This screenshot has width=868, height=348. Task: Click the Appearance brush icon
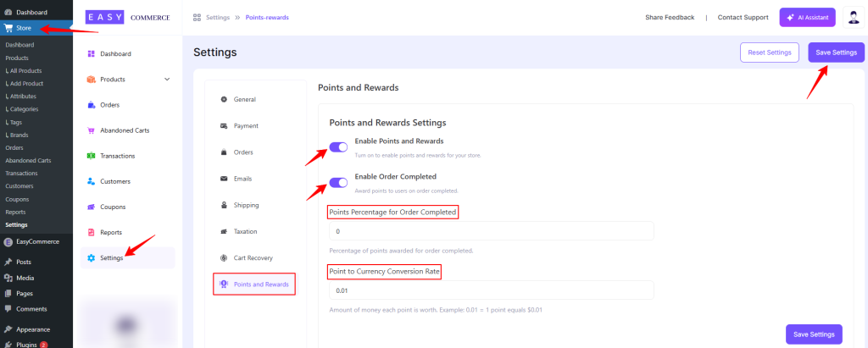8,329
